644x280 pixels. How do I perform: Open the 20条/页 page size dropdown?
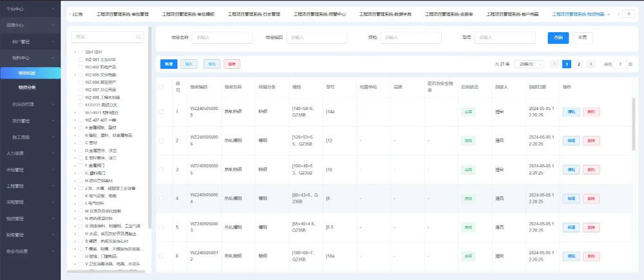(527, 64)
